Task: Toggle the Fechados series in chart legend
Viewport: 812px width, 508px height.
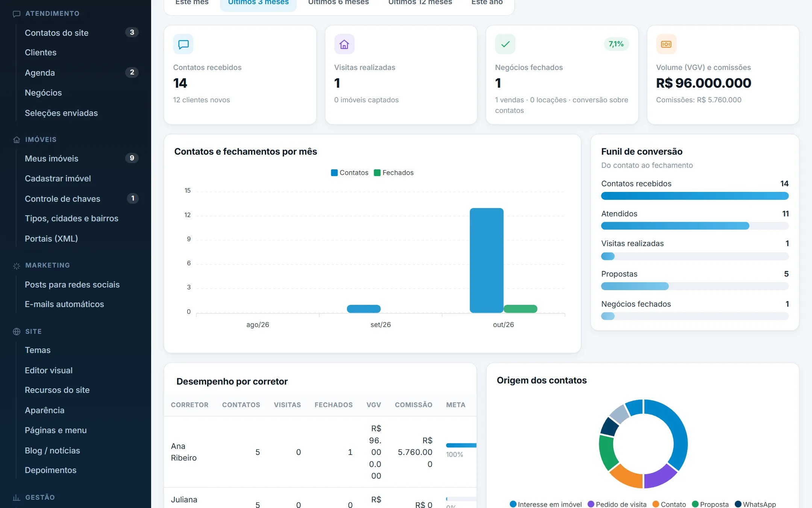Action: [x=394, y=173]
